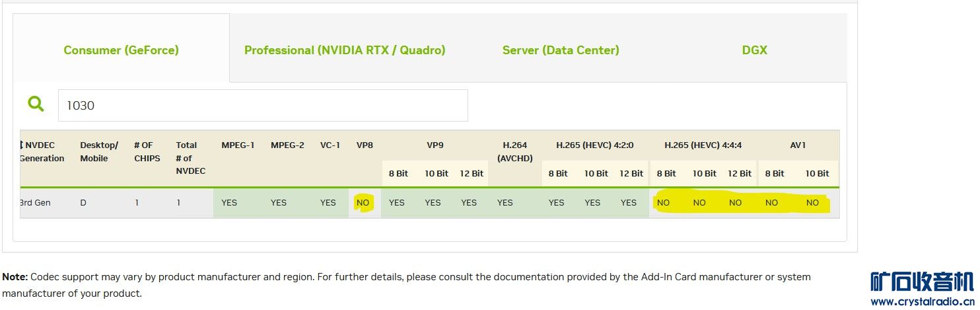The image size is (980, 310).
Task: Open the DGX tab
Action: [x=754, y=50]
